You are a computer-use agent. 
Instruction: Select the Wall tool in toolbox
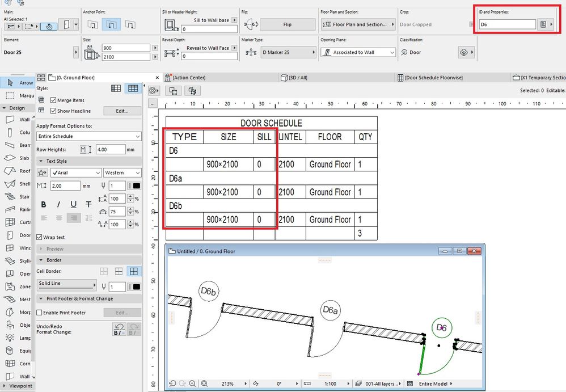10,120
